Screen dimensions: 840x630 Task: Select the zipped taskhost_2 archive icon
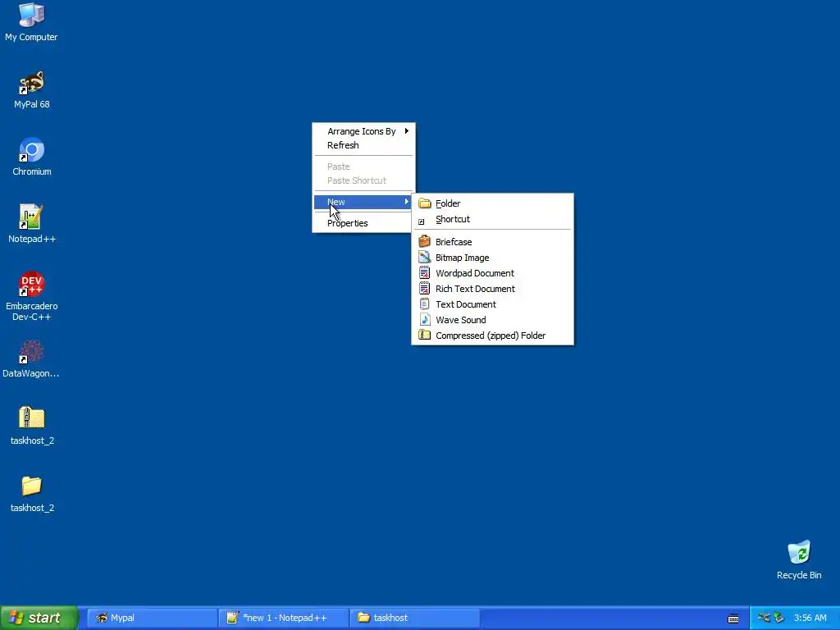tap(32, 426)
